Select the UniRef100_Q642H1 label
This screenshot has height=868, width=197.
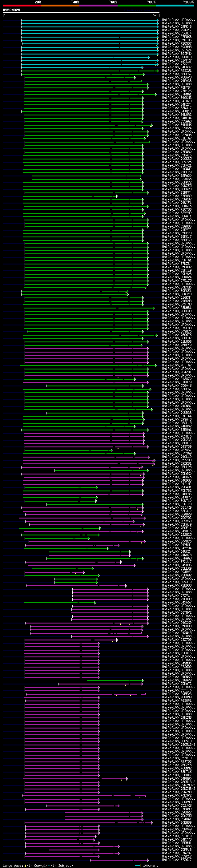(x=177, y=372)
